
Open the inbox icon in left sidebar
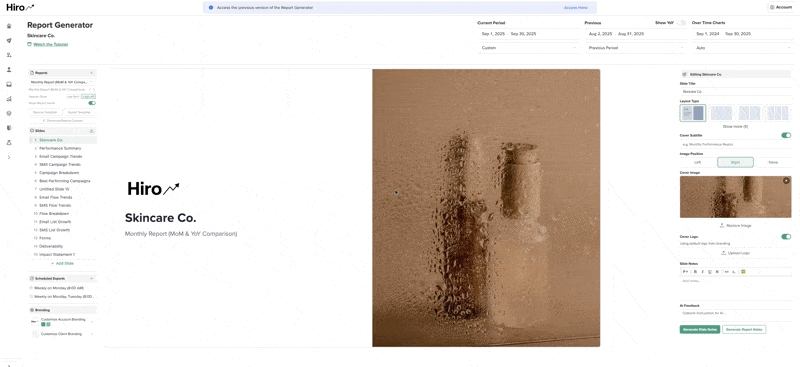click(9, 84)
